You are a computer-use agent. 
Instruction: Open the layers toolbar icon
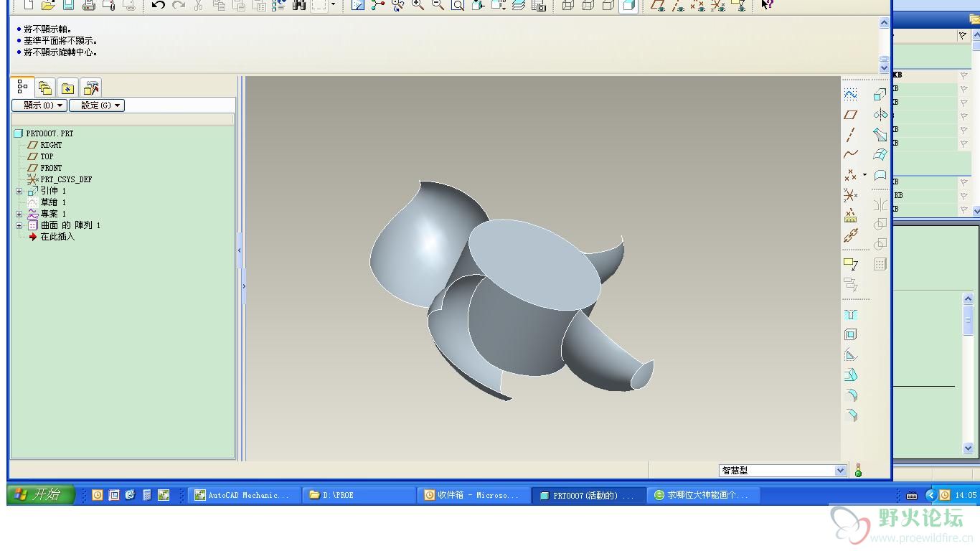pyautogui.click(x=518, y=5)
